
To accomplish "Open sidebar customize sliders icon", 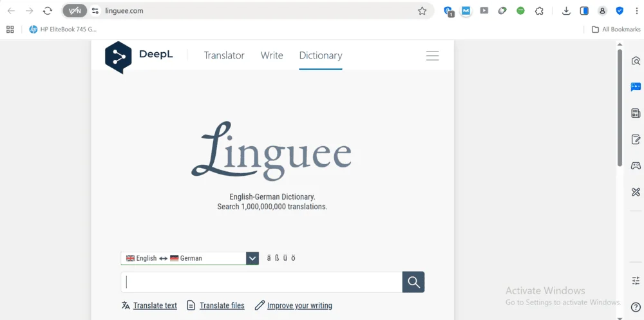I will [636, 281].
